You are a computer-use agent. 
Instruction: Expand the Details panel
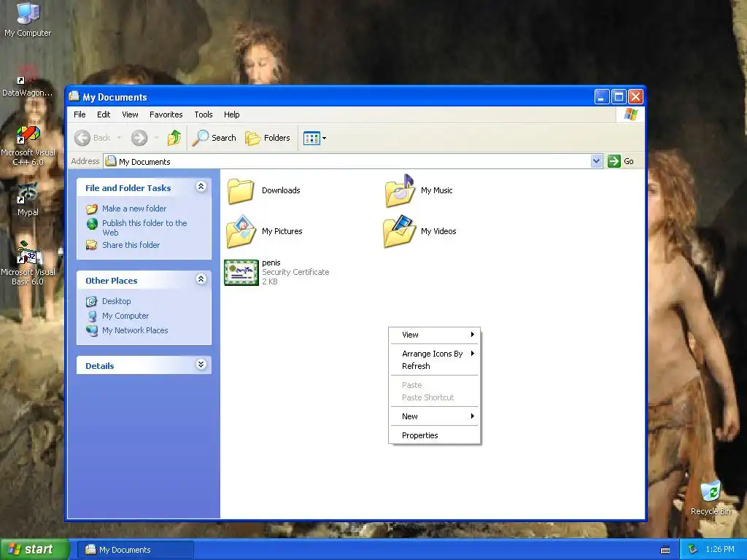click(201, 365)
